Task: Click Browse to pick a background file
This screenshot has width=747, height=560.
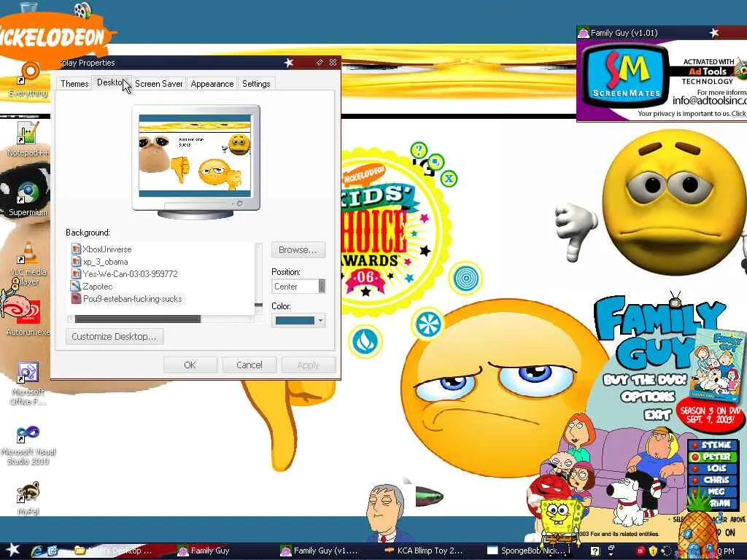Action: [x=298, y=249]
